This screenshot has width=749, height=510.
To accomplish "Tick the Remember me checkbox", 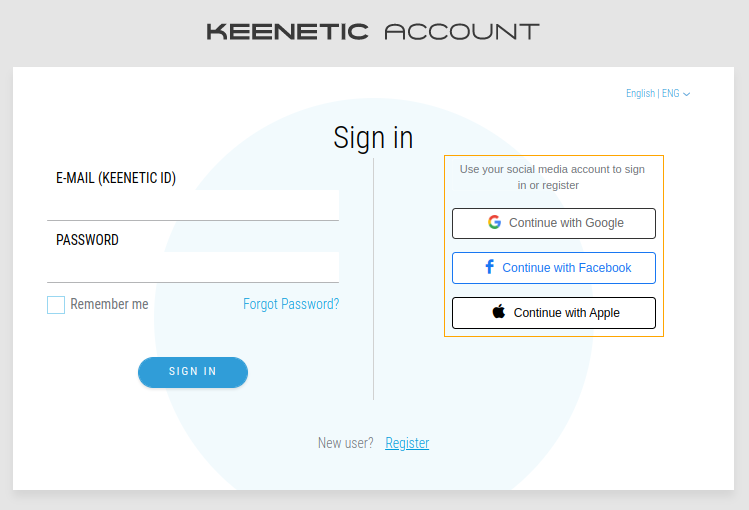I will pos(56,305).
